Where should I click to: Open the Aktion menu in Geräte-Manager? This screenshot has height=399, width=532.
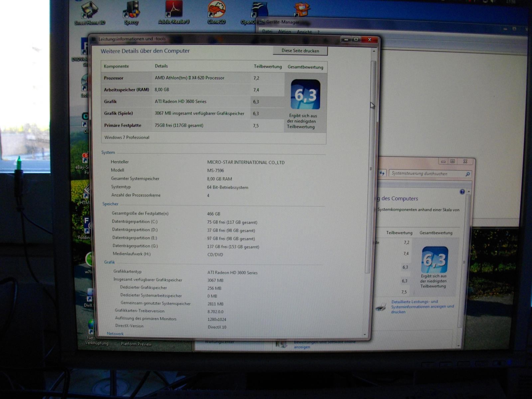tap(284, 32)
